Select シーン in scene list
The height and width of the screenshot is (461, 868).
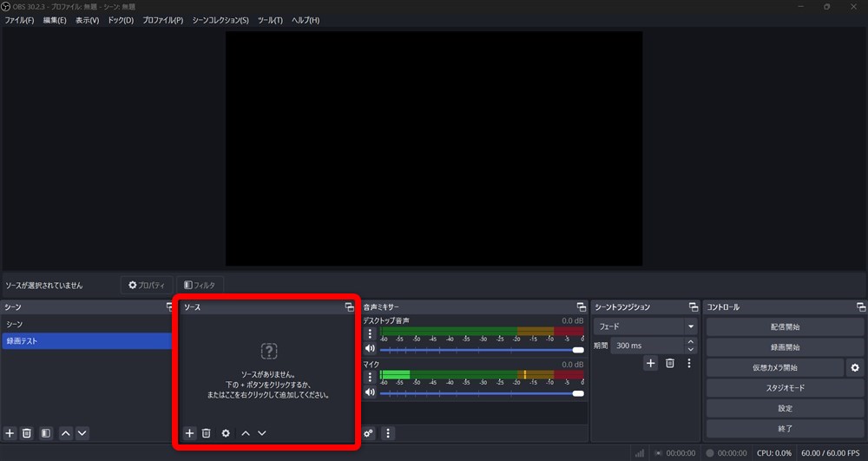pyautogui.click(x=87, y=325)
